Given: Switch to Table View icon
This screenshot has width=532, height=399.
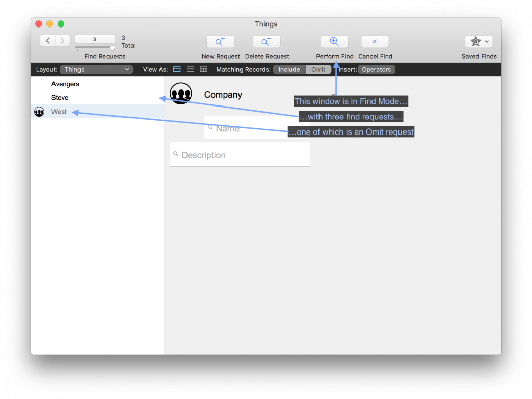Looking at the screenshot, I should click(x=203, y=69).
